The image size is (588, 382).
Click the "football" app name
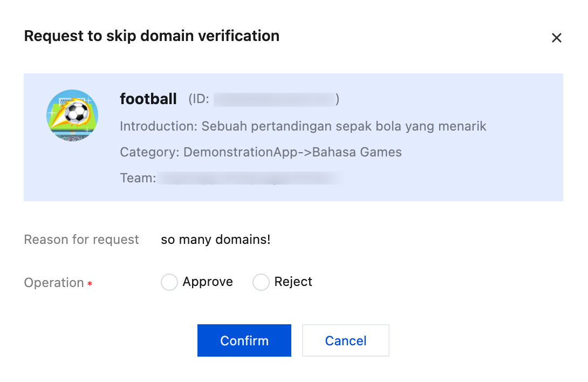pos(148,99)
